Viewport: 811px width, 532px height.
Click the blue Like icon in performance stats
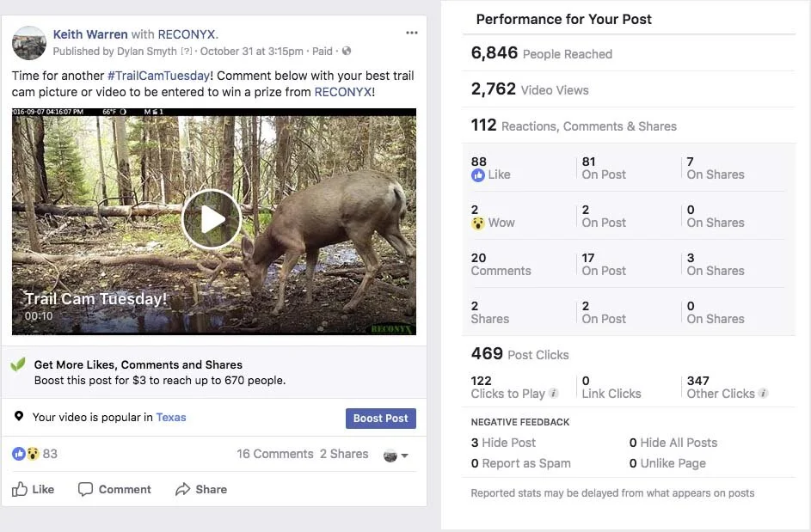coord(478,175)
